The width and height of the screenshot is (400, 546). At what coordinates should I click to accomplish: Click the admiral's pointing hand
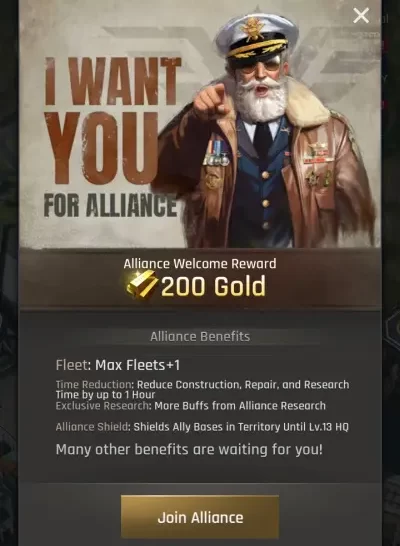click(210, 102)
